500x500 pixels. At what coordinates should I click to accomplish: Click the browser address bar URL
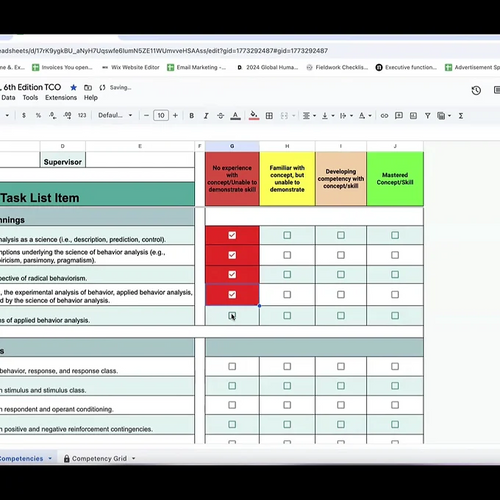tap(163, 51)
